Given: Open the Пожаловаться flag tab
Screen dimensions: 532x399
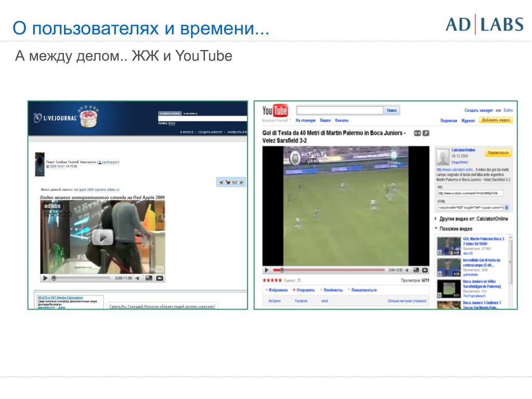Looking at the screenshot, I should point(362,290).
